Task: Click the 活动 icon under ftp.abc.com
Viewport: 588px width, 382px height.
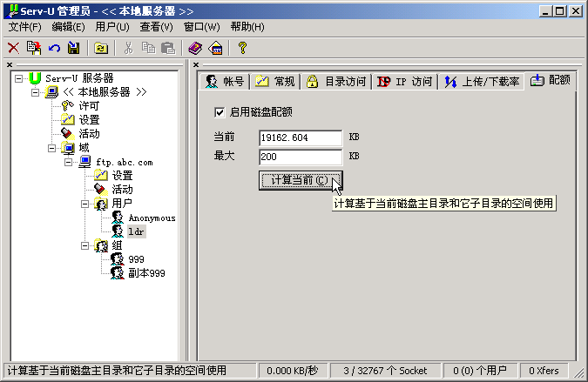Action: click(100, 189)
